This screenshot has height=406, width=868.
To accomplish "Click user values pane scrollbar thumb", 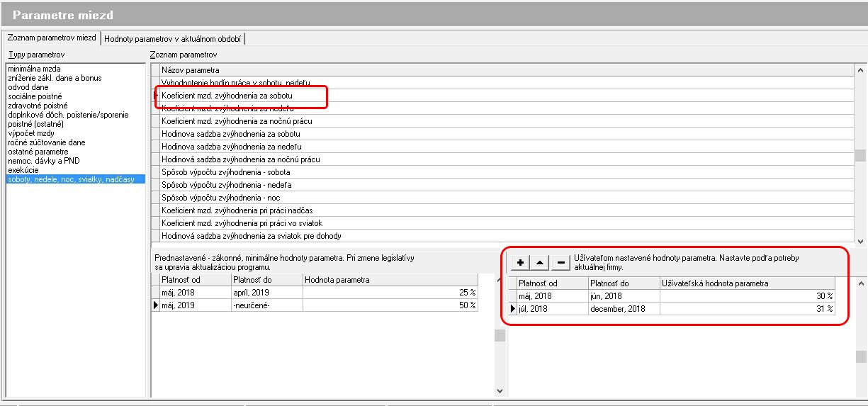I will (860, 356).
